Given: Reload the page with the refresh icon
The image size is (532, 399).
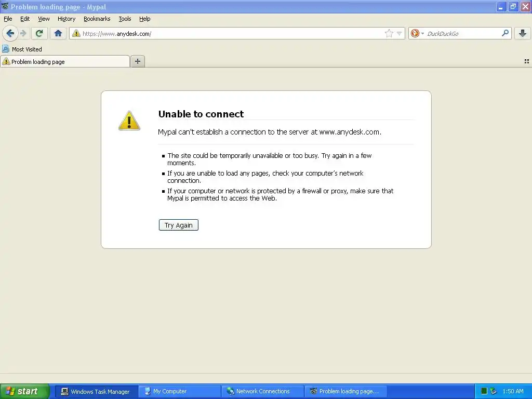Looking at the screenshot, I should pyautogui.click(x=39, y=33).
